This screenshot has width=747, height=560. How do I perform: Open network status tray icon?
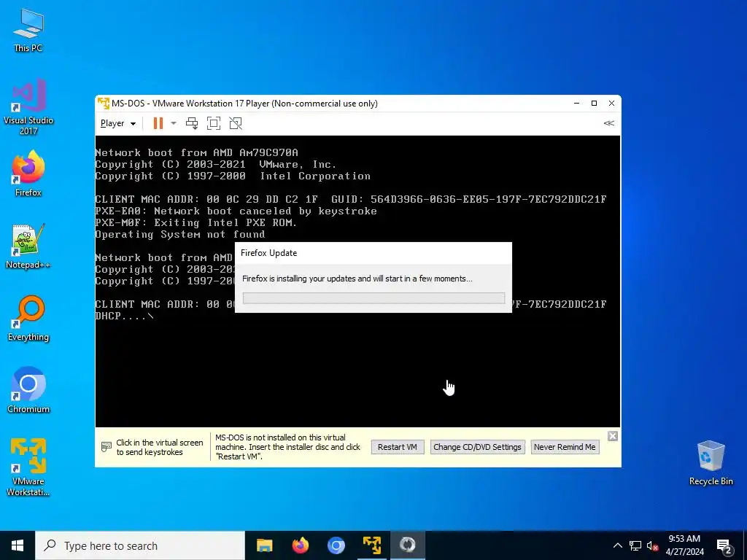(x=635, y=545)
